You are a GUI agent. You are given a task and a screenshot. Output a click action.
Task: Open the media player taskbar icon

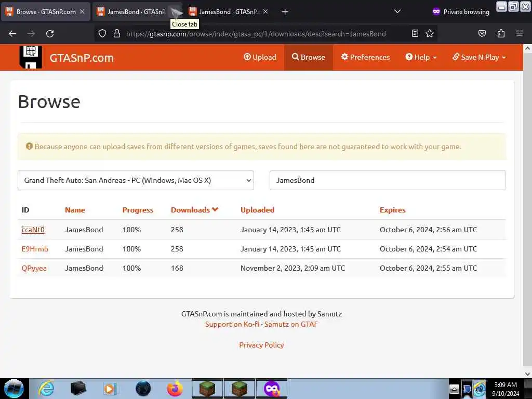pos(110,389)
